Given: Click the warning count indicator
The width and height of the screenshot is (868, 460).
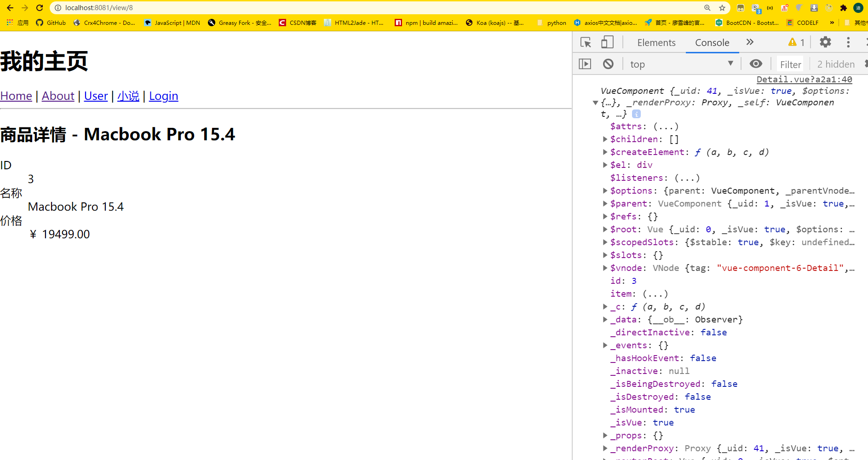Looking at the screenshot, I should [x=796, y=42].
